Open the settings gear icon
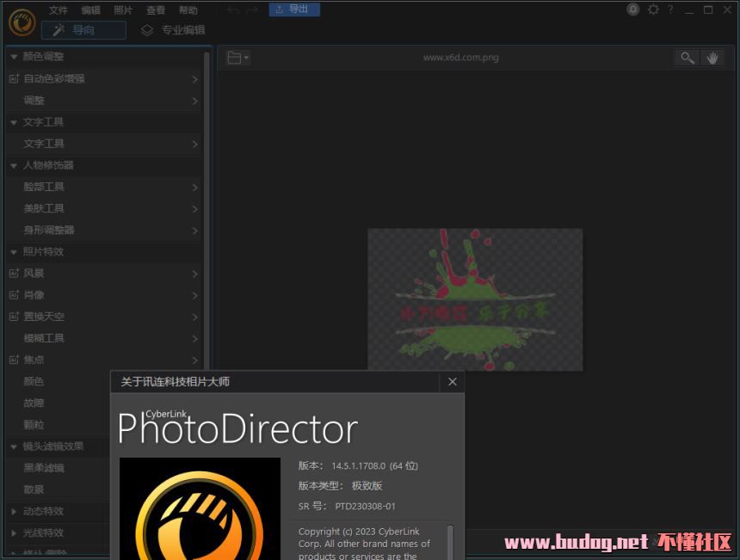The image size is (740, 560). [653, 9]
